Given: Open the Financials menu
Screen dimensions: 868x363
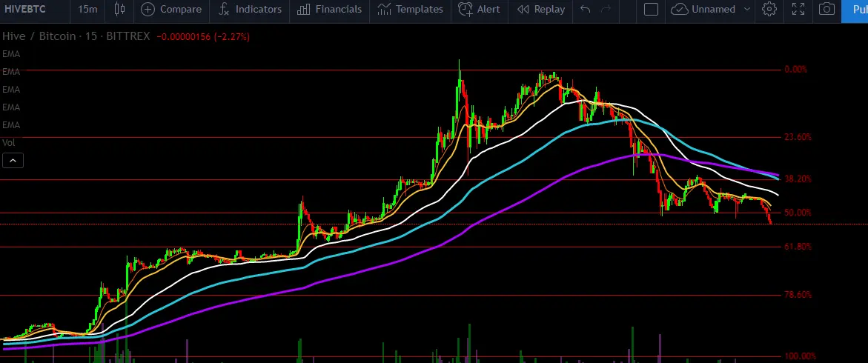Looking at the screenshot, I should (x=329, y=10).
